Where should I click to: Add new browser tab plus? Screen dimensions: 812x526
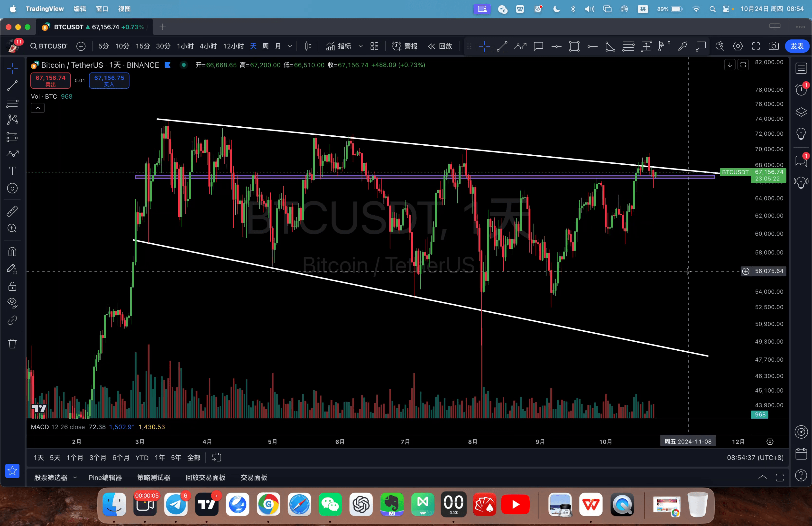click(162, 27)
